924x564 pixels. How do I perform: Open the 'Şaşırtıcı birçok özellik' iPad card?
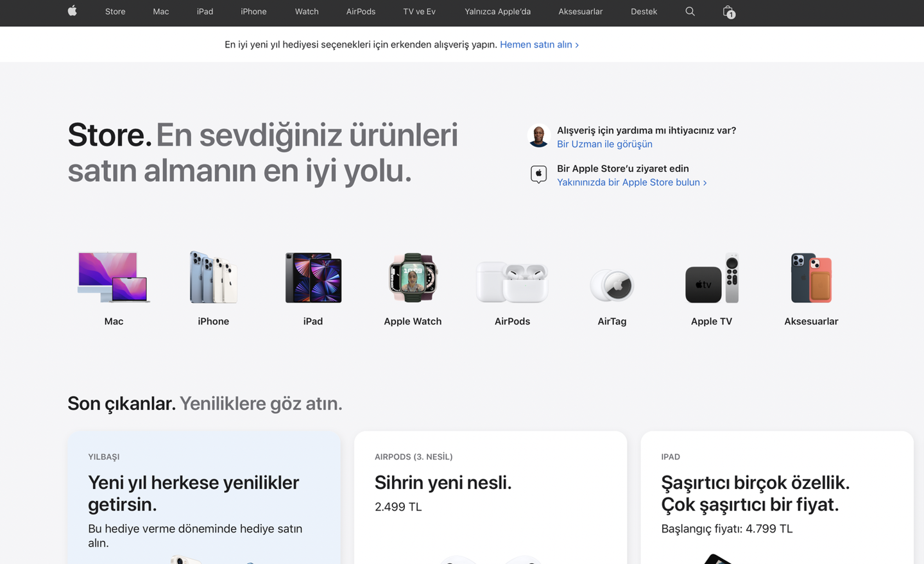(x=777, y=497)
